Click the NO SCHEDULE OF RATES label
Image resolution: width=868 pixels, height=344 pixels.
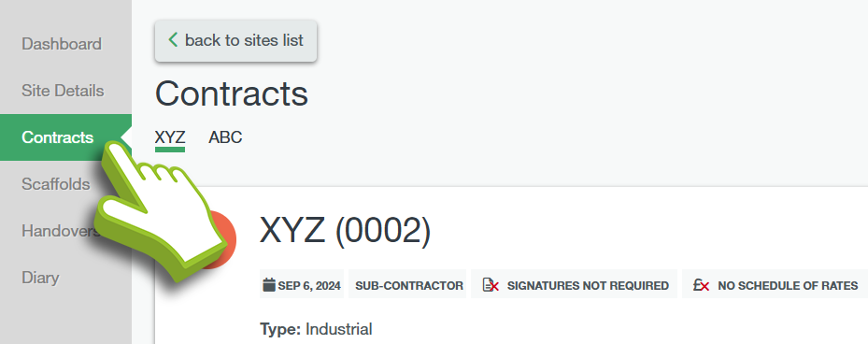pos(788,286)
